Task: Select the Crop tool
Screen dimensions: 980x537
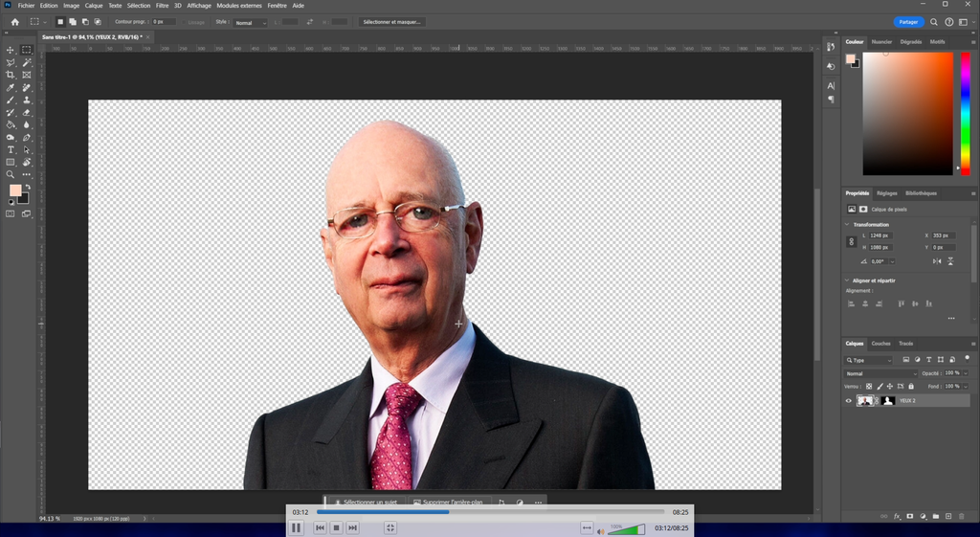Action: pyautogui.click(x=11, y=75)
